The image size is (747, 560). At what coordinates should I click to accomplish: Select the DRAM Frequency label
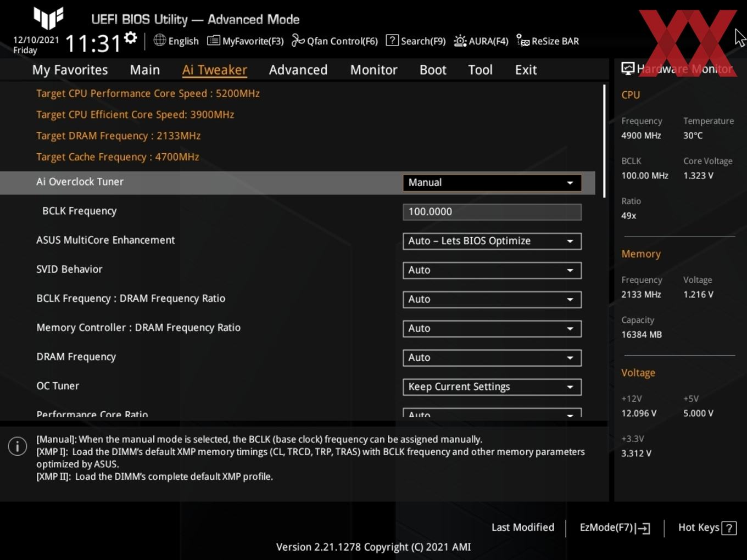pos(76,357)
